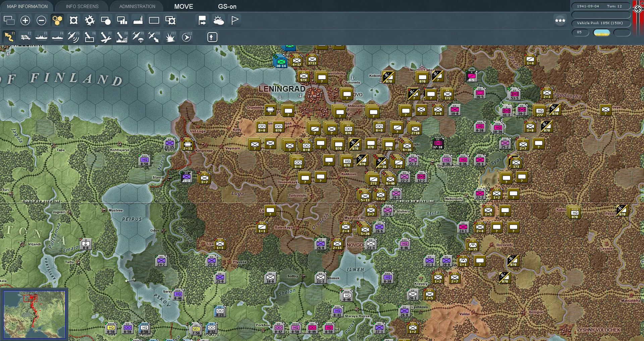The image size is (644, 341).
Task: Select the F3 Naval transport mode
Action: pos(41,37)
